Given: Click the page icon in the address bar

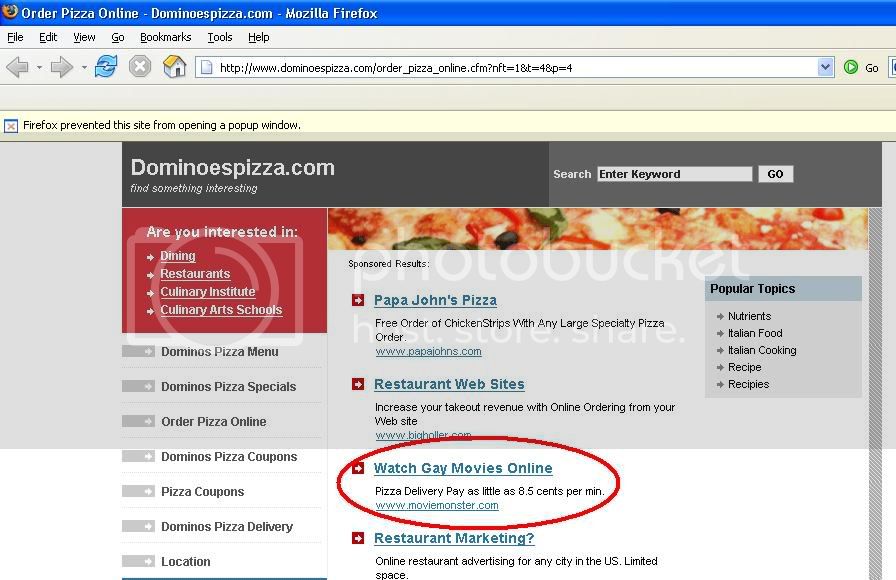Looking at the screenshot, I should pyautogui.click(x=206, y=67).
